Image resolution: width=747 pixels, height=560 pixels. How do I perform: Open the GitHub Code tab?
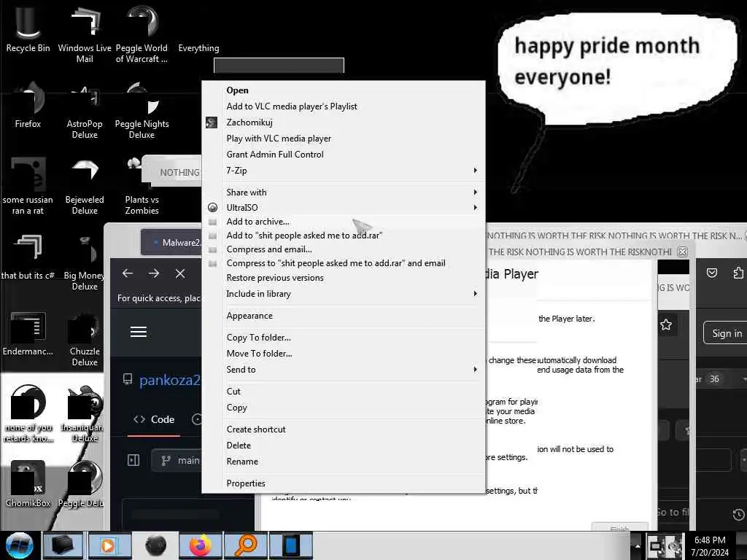(155, 419)
